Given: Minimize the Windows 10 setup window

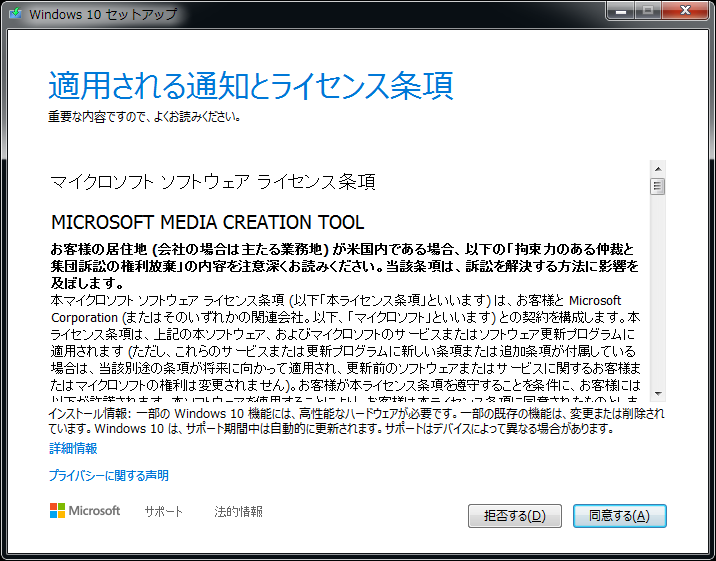Looking at the screenshot, I should 622,12.
